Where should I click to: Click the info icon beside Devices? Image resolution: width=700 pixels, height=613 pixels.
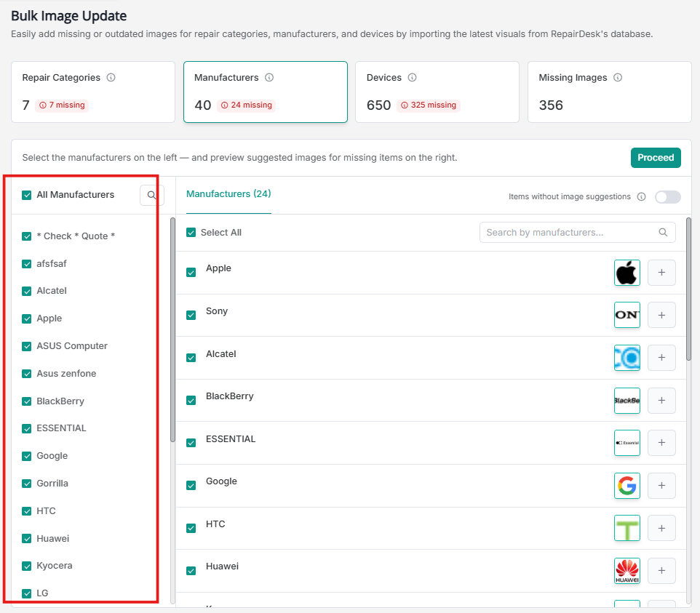pos(412,78)
